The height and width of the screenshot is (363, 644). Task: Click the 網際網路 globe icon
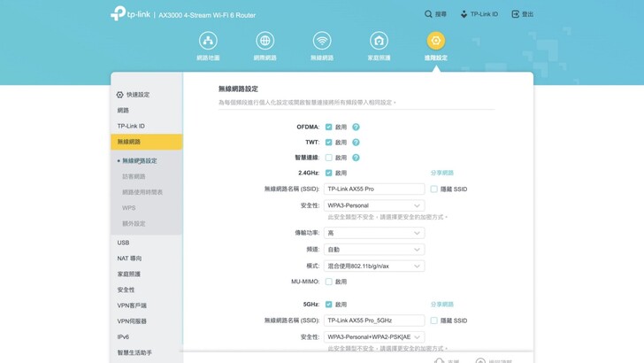[264, 41]
